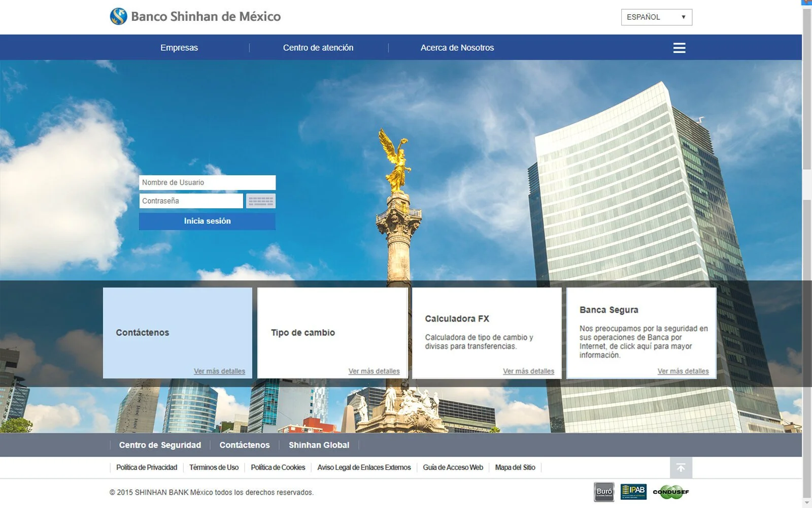Click the 2015 SHINHAN BANK copyright text

(212, 492)
